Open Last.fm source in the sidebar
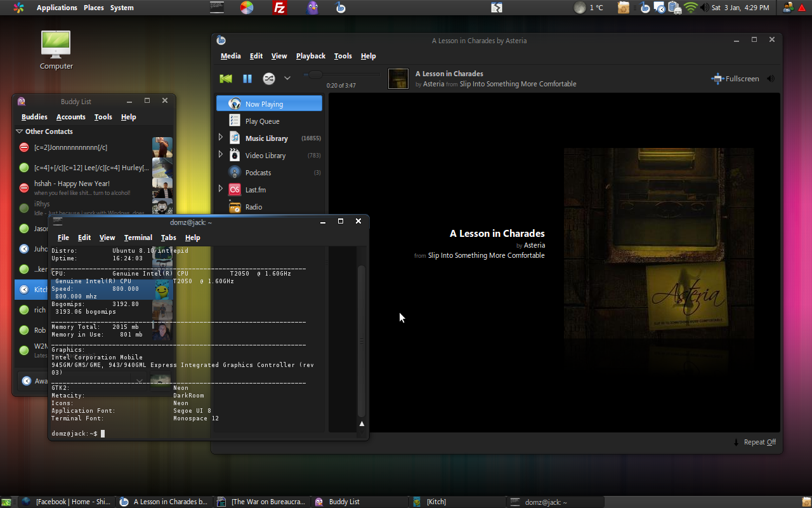The image size is (812, 508). [255, 190]
